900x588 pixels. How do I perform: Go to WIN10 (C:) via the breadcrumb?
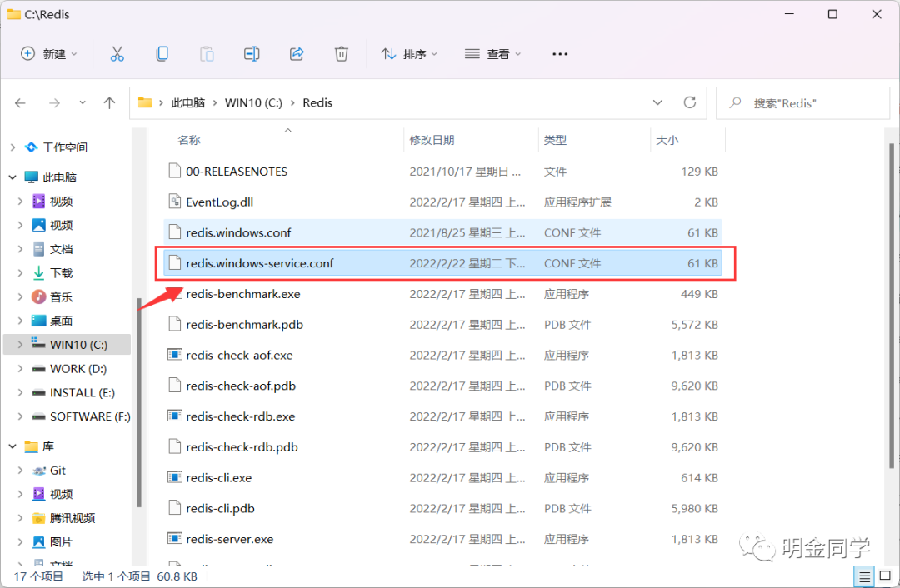point(253,102)
